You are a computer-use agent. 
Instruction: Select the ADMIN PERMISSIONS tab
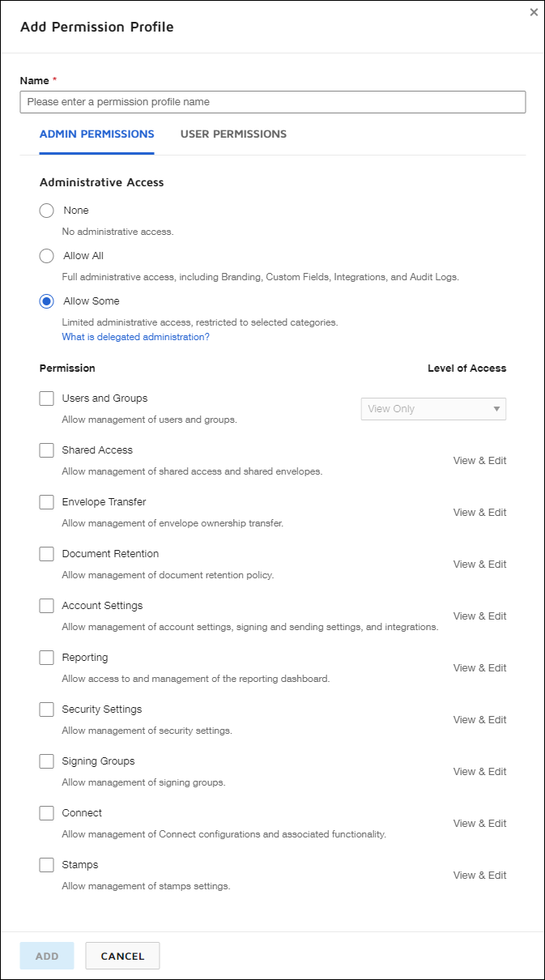point(96,134)
